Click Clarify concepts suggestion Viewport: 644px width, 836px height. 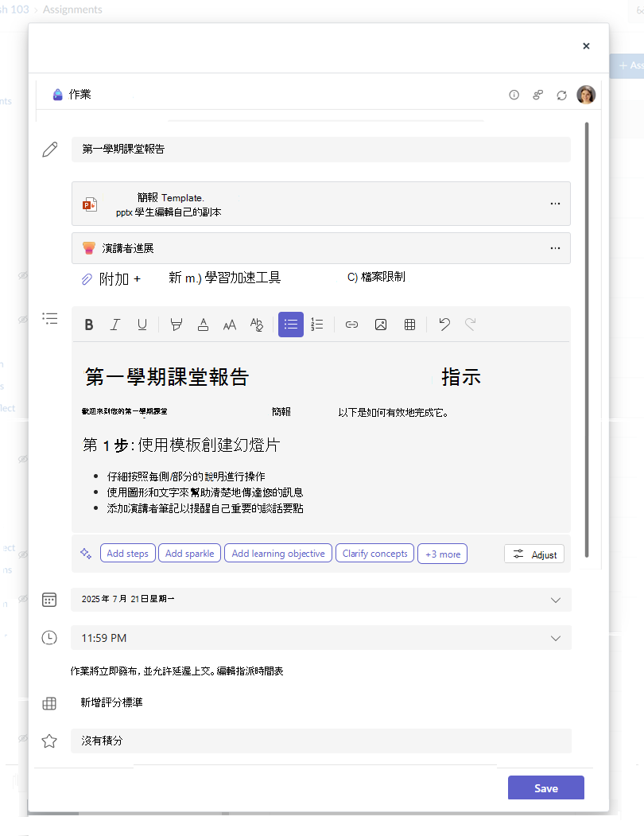(374, 554)
